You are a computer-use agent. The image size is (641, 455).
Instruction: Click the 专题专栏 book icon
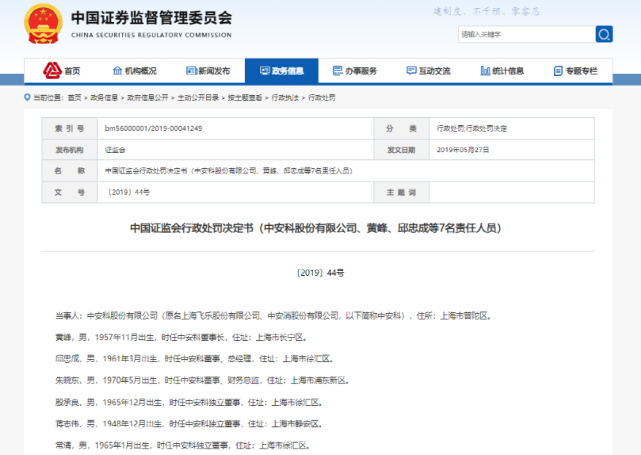click(557, 71)
